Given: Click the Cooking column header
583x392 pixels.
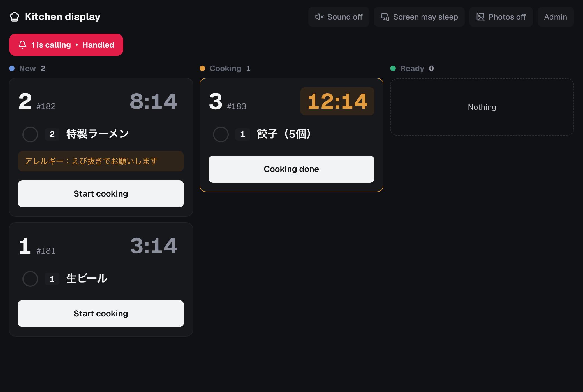Looking at the screenshot, I should click(225, 68).
